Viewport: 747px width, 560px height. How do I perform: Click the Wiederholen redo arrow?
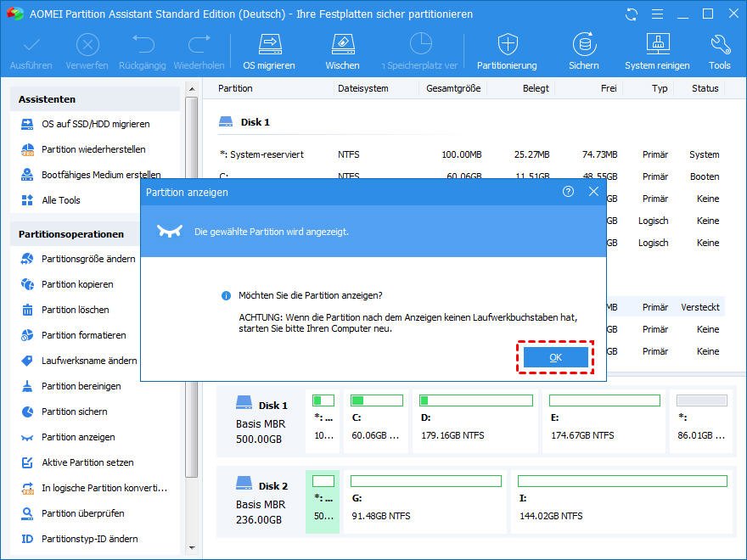199,44
